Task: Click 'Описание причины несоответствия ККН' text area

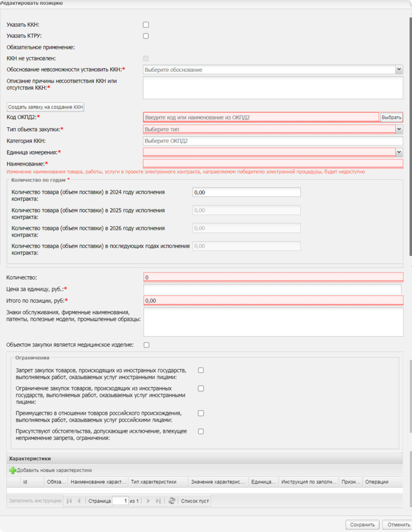Action: 273,88
